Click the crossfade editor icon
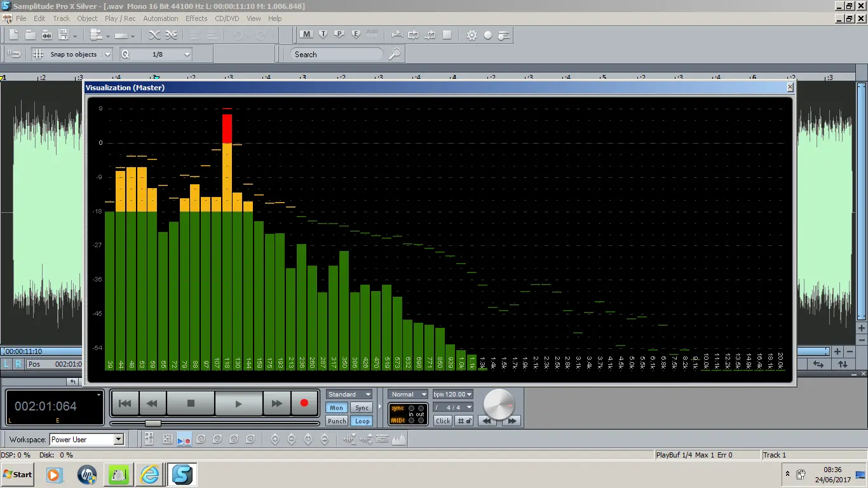 point(154,35)
